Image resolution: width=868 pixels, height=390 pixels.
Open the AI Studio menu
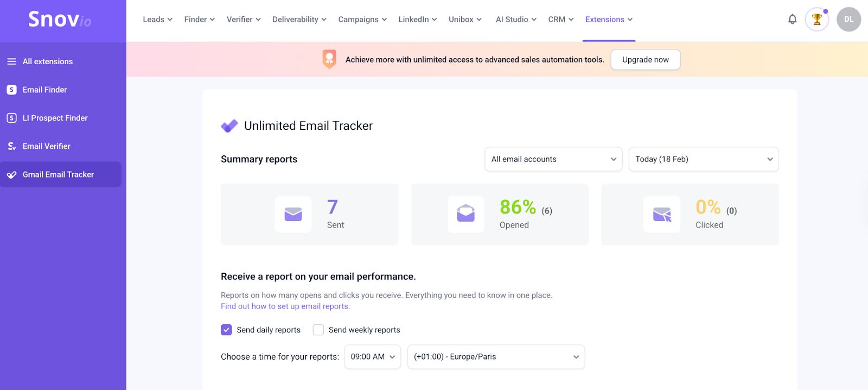click(516, 20)
